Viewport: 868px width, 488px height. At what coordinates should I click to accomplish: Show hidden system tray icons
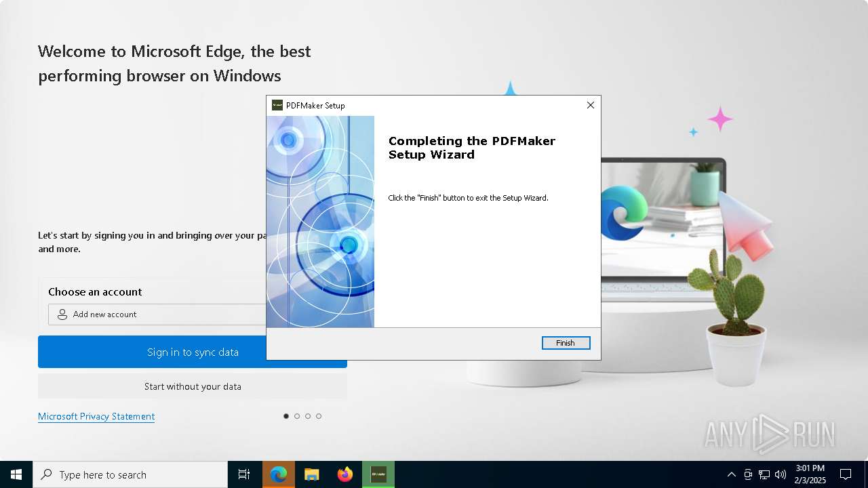pos(731,474)
